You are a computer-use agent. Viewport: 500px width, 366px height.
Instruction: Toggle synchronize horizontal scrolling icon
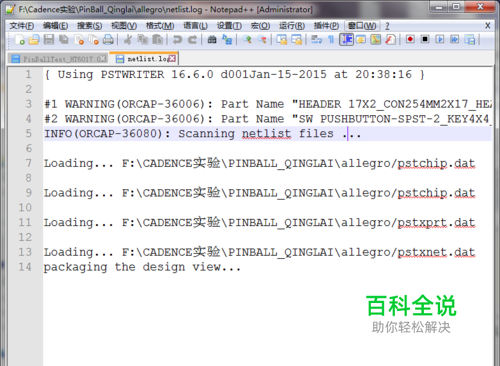[296, 40]
